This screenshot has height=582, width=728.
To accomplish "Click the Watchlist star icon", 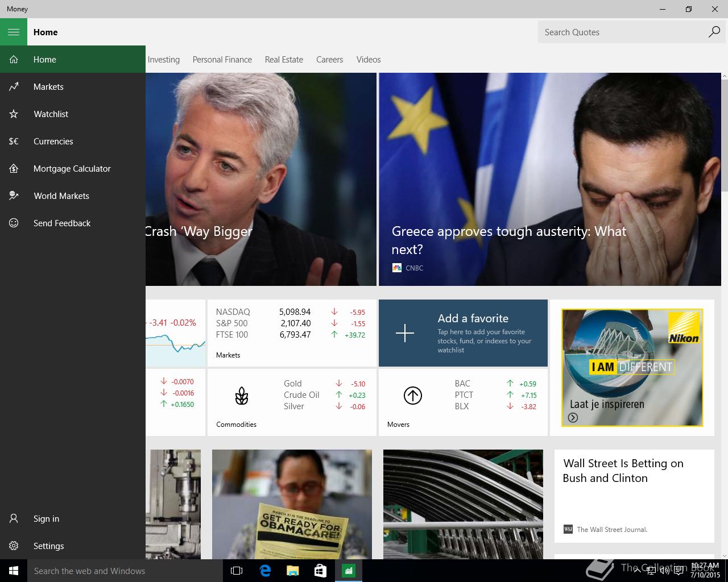I will (14, 114).
